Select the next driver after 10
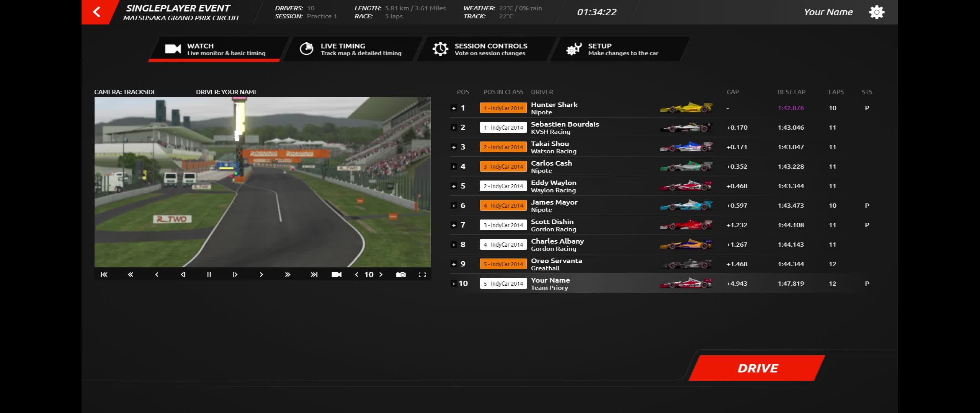The height and width of the screenshot is (413, 980). (x=381, y=275)
